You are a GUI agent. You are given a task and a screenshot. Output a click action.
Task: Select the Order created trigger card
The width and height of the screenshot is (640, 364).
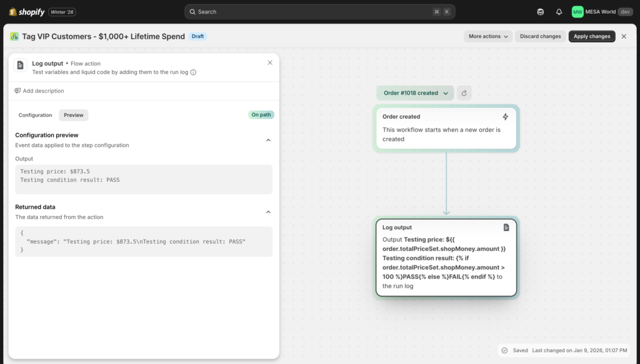pyautogui.click(x=446, y=128)
